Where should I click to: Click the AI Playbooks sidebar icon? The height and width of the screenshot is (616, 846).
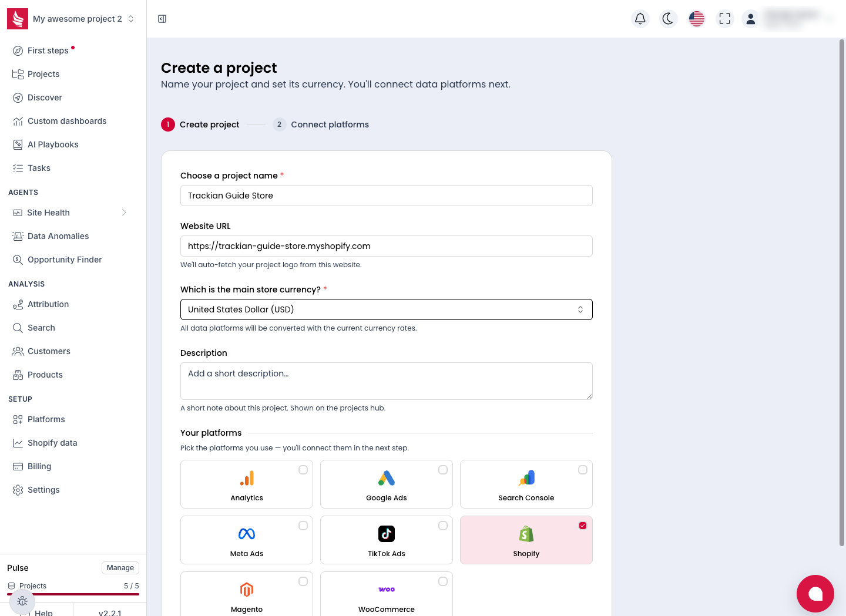(x=18, y=144)
